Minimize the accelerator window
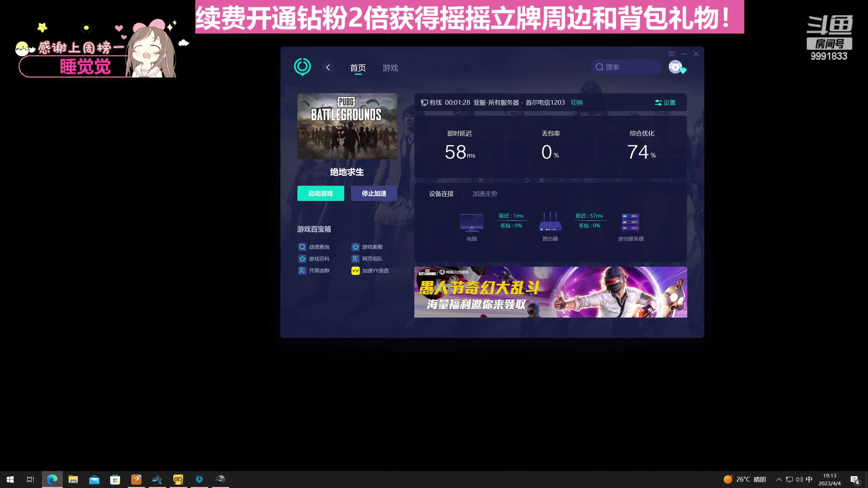 pyautogui.click(x=684, y=54)
